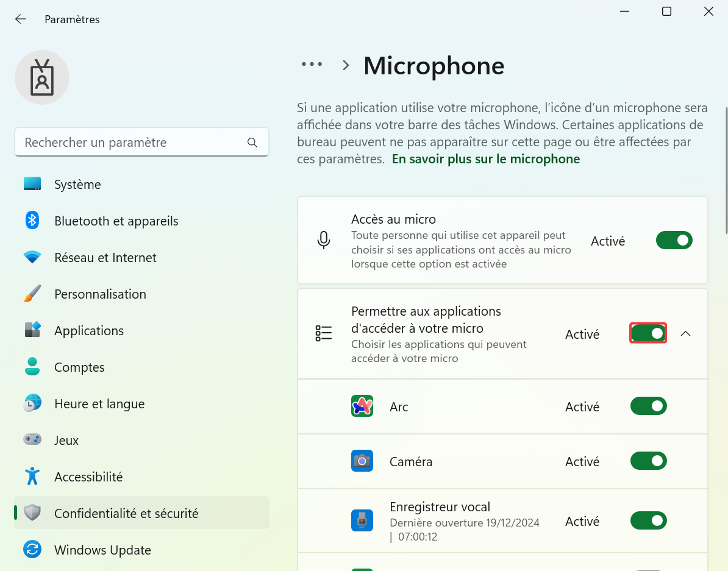
Task: Open breadcrumb ellipsis menu
Action: click(312, 64)
